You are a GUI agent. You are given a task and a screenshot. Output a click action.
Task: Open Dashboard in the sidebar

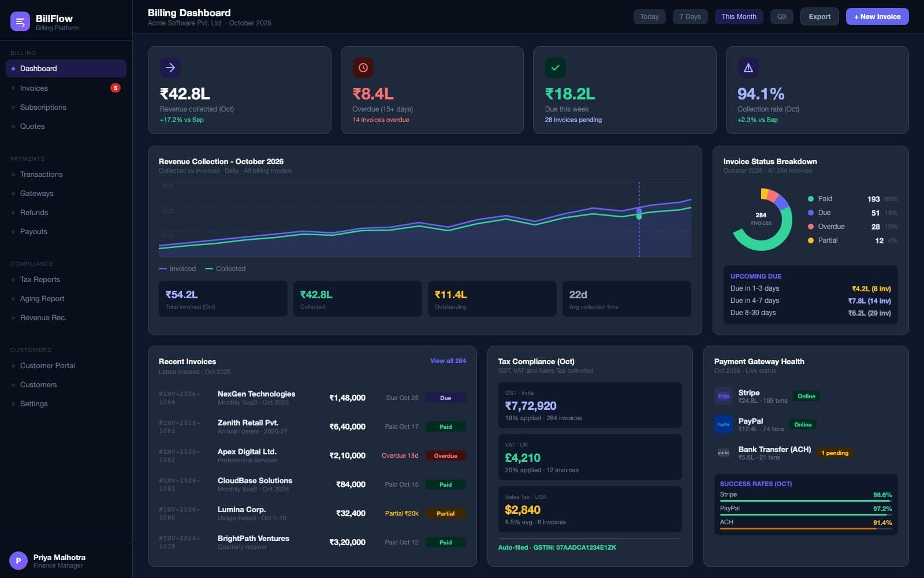coord(66,68)
